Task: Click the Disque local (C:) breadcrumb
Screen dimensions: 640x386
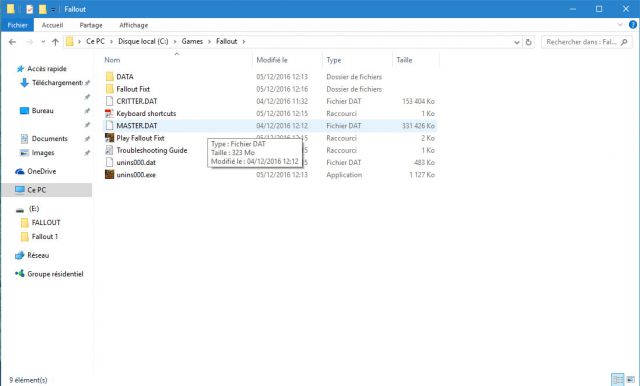Action: pyautogui.click(x=143, y=41)
